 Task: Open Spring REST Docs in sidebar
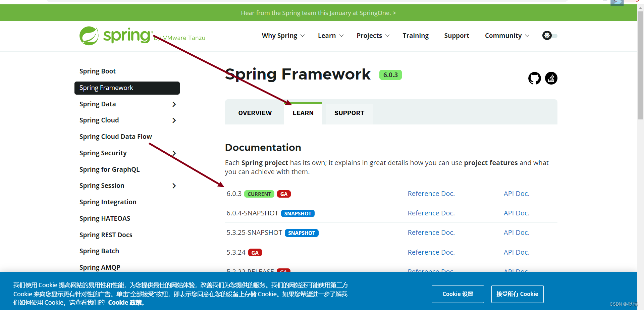[106, 235]
